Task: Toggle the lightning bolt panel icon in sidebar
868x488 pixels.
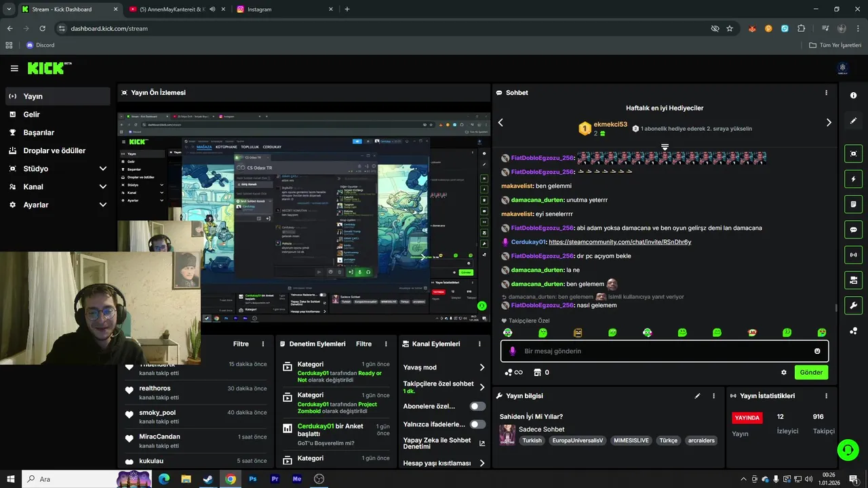Action: [x=853, y=179]
